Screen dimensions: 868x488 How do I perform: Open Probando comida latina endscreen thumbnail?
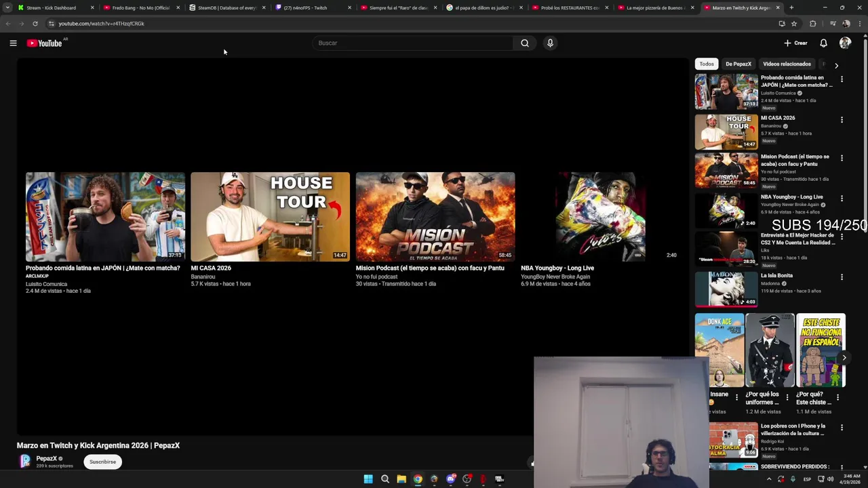[x=105, y=217]
